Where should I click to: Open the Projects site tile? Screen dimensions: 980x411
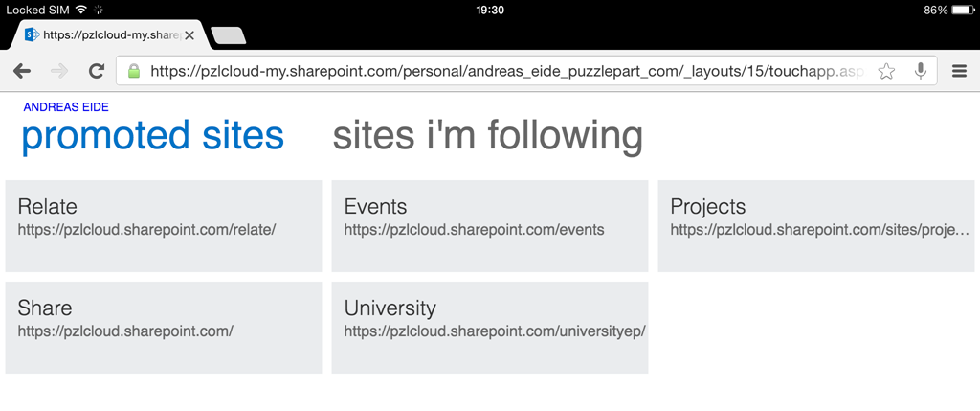pyautogui.click(x=816, y=226)
